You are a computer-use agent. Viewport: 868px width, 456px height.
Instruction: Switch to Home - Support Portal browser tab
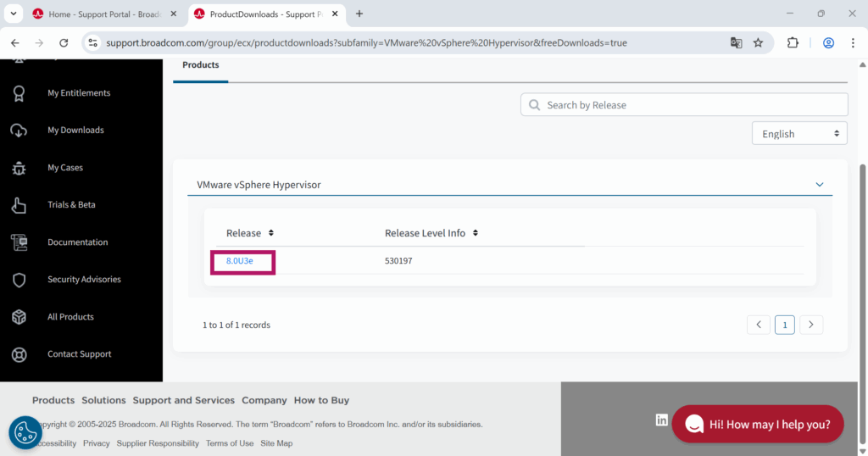coord(102,14)
